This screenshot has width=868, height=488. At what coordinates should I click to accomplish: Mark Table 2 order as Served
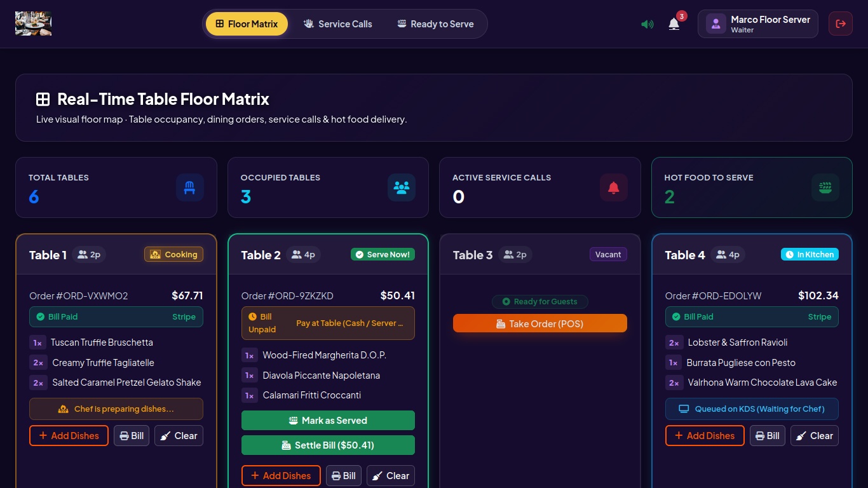pyautogui.click(x=328, y=421)
